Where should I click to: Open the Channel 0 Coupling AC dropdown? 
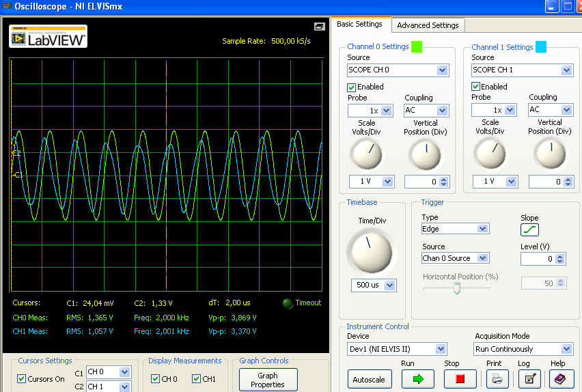[442, 110]
